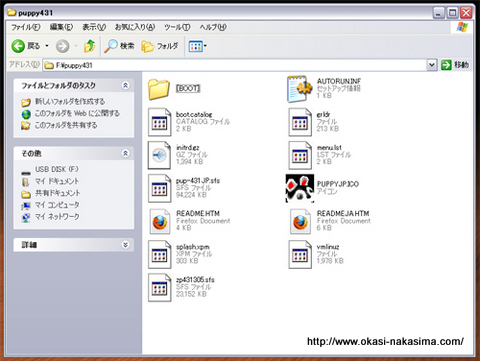Go to USB DISK (F:) link
Viewport: 480px width, 361px height.
coord(57,169)
